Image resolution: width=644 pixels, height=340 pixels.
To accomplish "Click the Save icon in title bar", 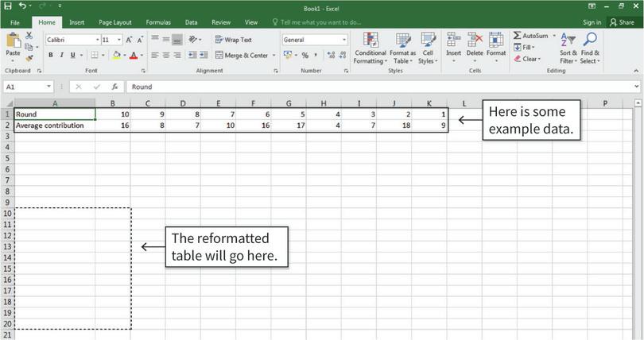I will click(x=8, y=6).
